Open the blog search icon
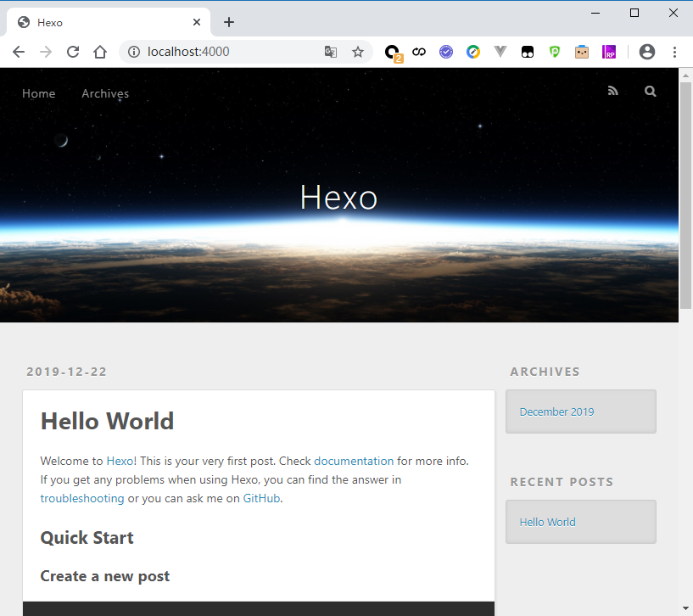This screenshot has height=616, width=693. pyautogui.click(x=651, y=92)
